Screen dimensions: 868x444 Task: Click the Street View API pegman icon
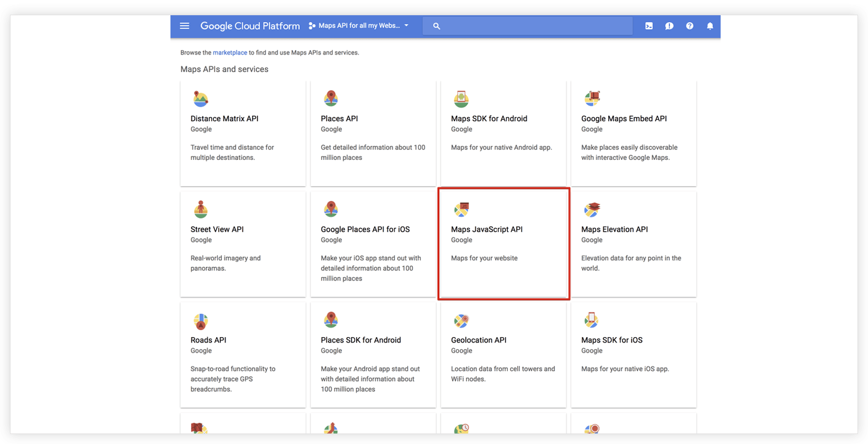coord(200,209)
